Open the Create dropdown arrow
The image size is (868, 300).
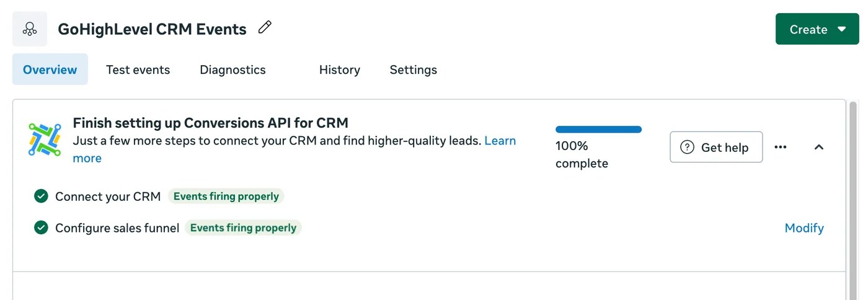(841, 29)
